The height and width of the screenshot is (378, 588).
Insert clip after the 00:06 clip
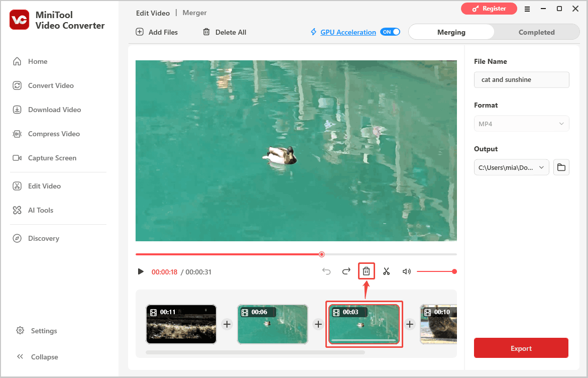pyautogui.click(x=318, y=324)
